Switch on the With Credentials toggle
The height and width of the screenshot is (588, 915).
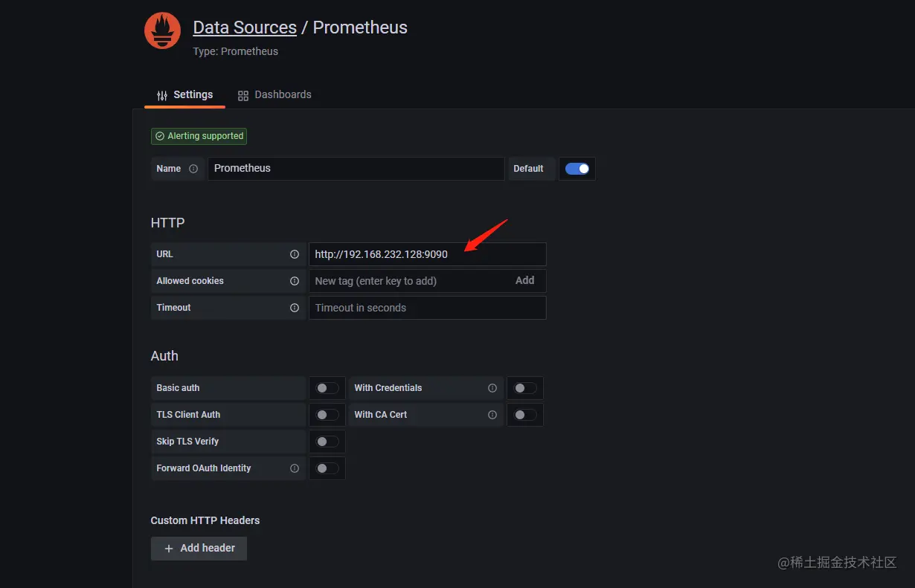[525, 388]
